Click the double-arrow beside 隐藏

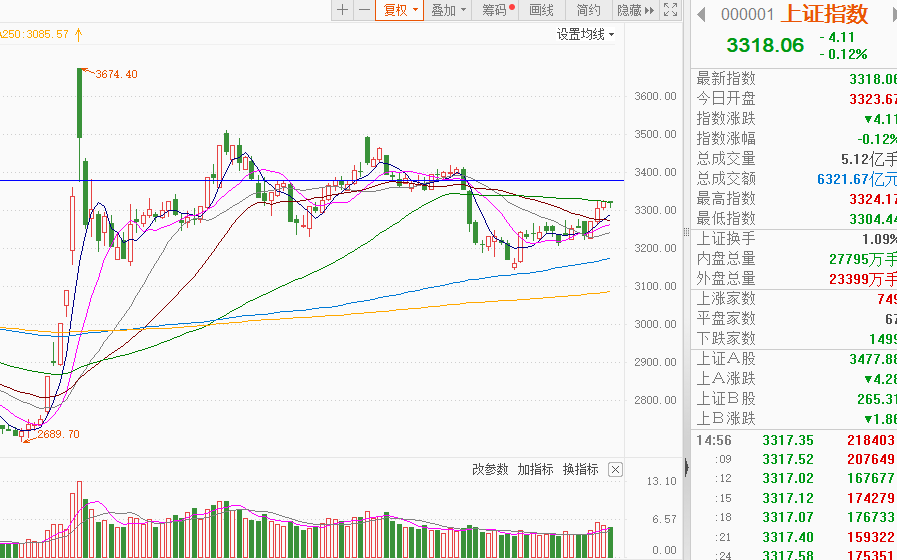[x=649, y=10]
